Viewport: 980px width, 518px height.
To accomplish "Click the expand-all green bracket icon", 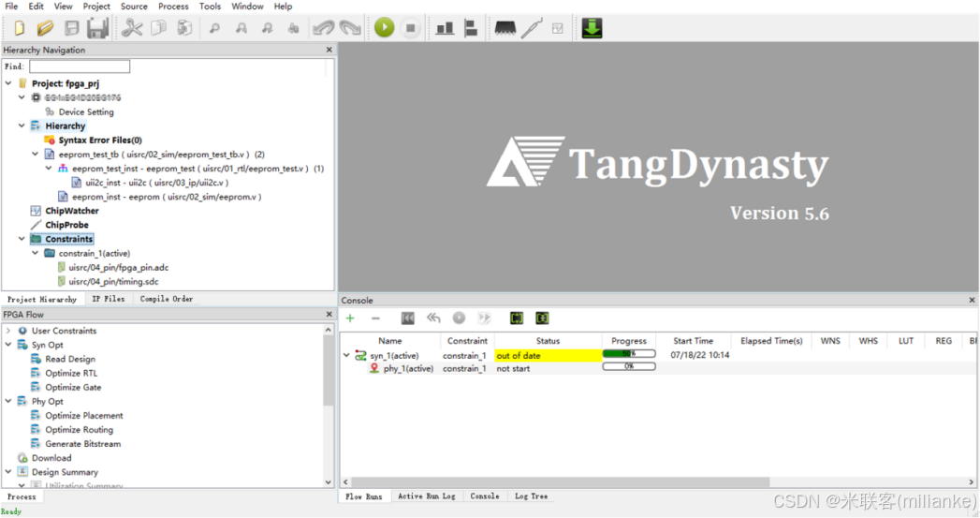I will pos(517,318).
